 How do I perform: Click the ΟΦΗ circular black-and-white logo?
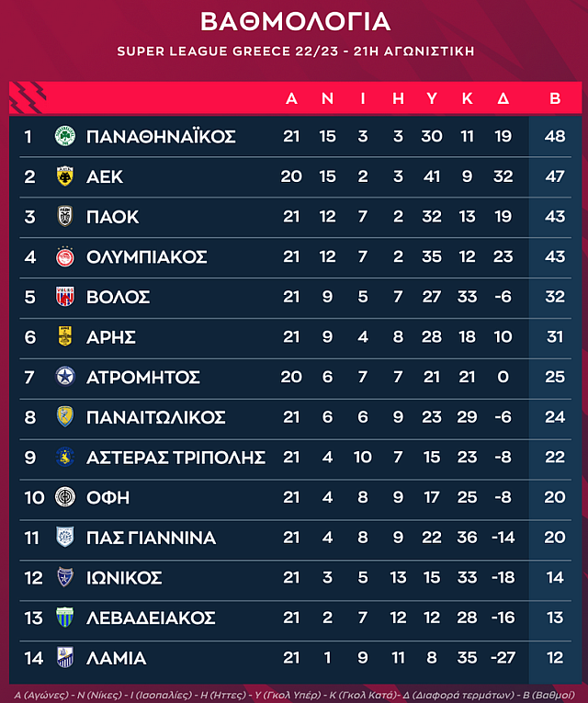click(65, 497)
